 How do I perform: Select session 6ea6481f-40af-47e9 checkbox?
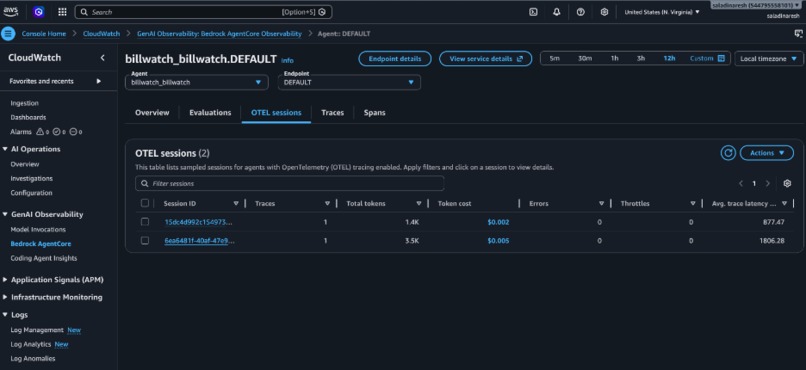coord(145,240)
